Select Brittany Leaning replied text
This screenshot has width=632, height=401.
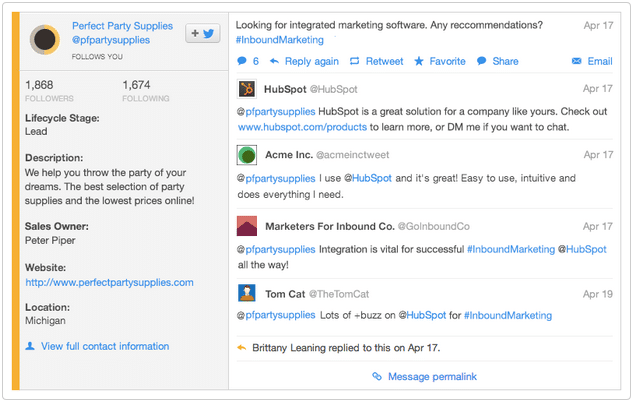[x=346, y=348]
